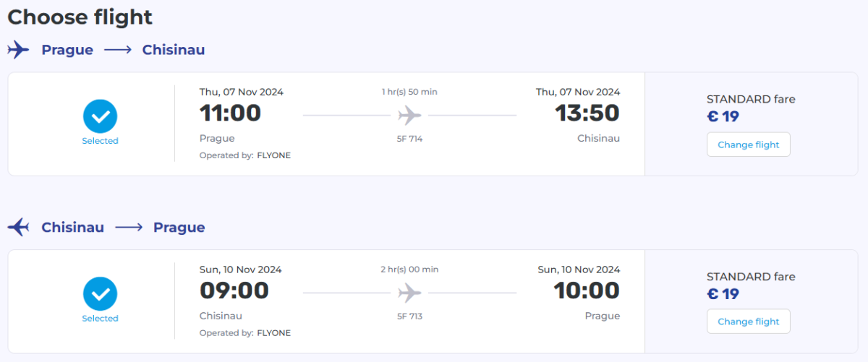Image resolution: width=868 pixels, height=362 pixels.
Task: Click the € 19 price on outbound flight
Action: (723, 117)
